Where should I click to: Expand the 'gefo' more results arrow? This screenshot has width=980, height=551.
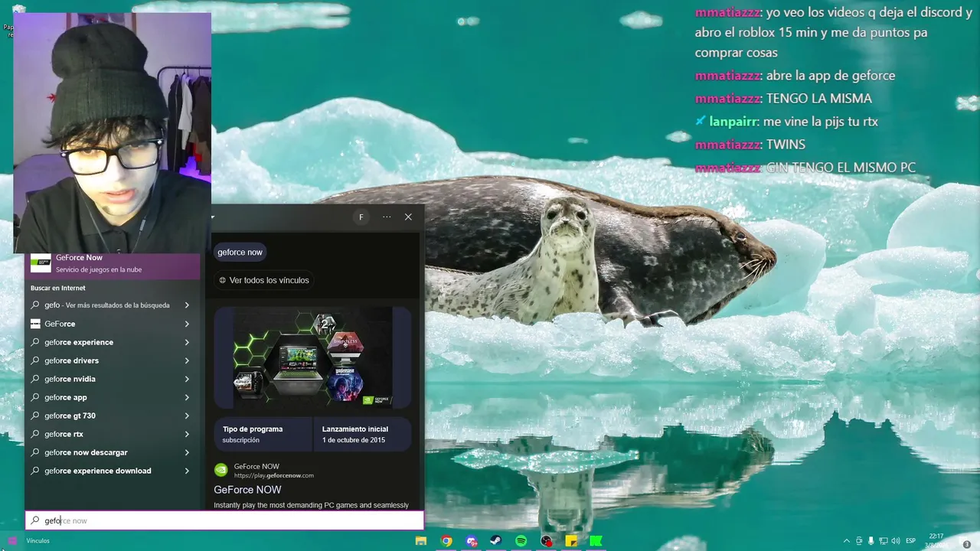point(187,305)
